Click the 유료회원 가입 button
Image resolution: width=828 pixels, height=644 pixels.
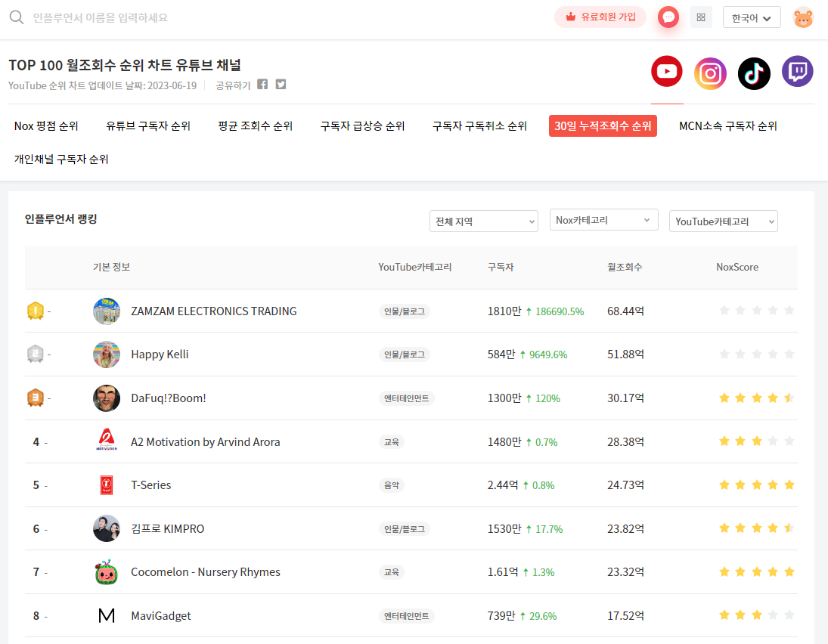[600, 17]
